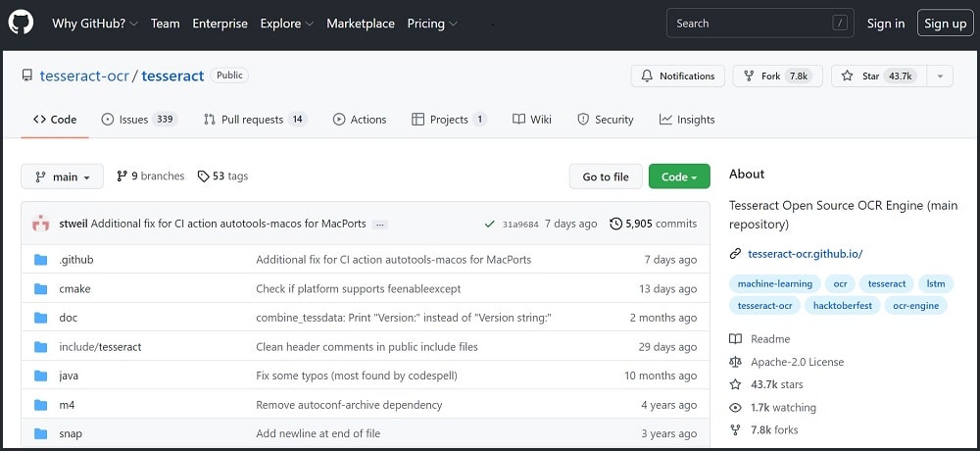Switch to the Insights tab
This screenshot has height=451, width=980.
click(x=687, y=120)
